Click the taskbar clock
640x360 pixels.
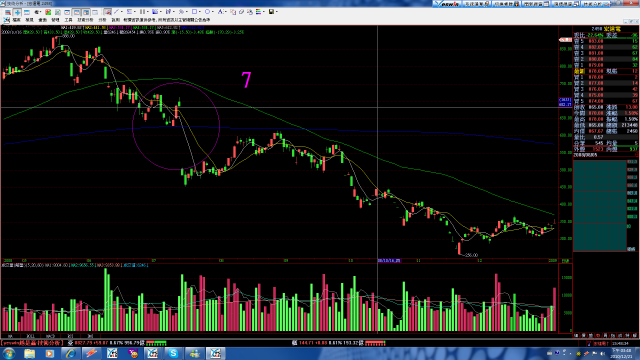pyautogui.click(x=620, y=353)
